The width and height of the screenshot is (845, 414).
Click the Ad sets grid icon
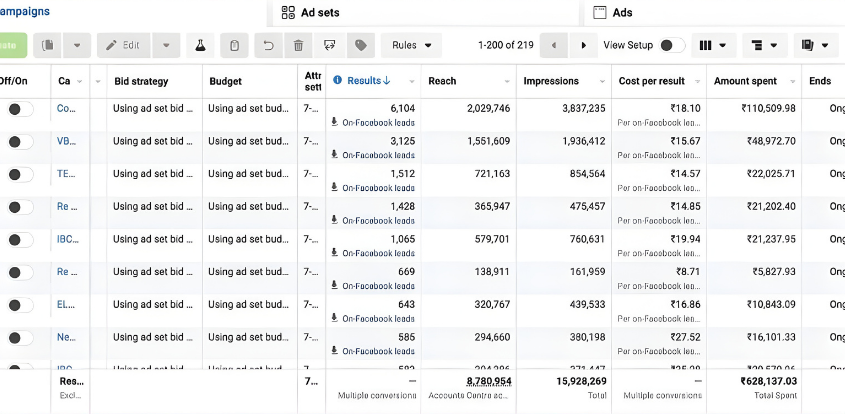click(x=288, y=13)
